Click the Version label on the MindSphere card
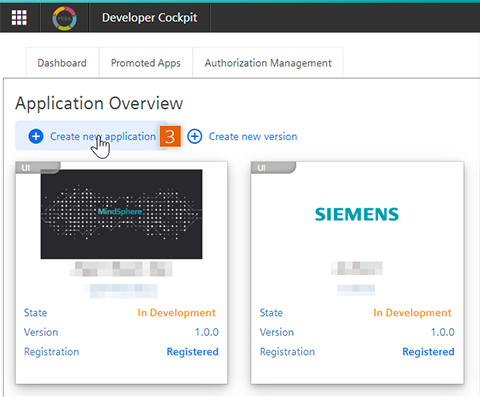The width and height of the screenshot is (480, 397). pyautogui.click(x=41, y=332)
